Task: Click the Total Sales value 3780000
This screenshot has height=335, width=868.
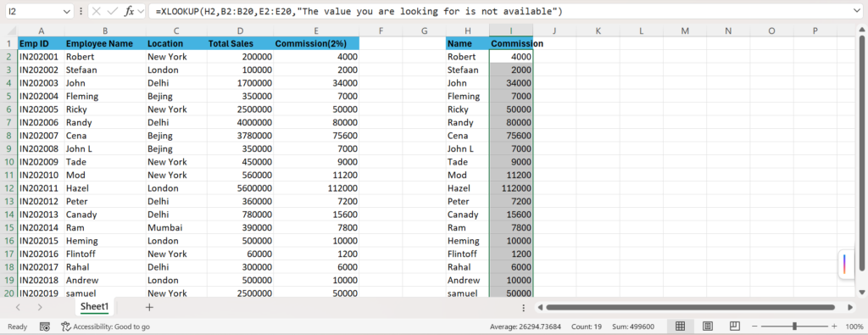Action: point(240,136)
